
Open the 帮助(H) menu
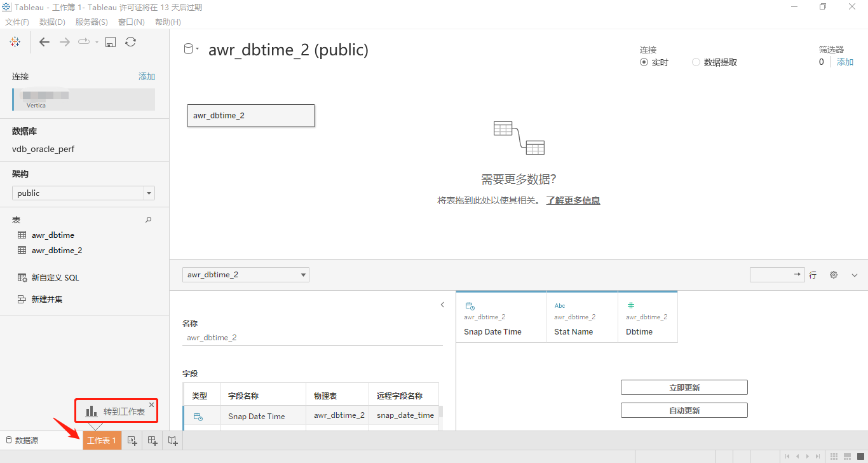(168, 22)
